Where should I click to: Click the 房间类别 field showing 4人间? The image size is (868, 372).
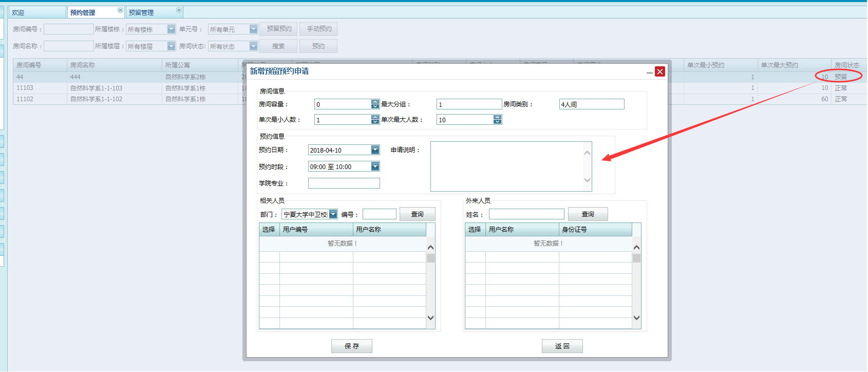(x=592, y=104)
